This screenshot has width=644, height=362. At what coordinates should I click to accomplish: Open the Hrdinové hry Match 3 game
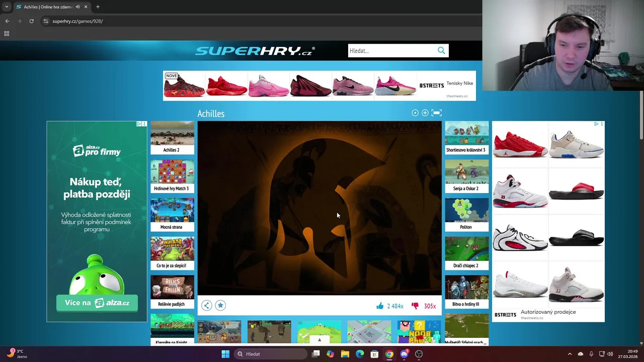172,176
